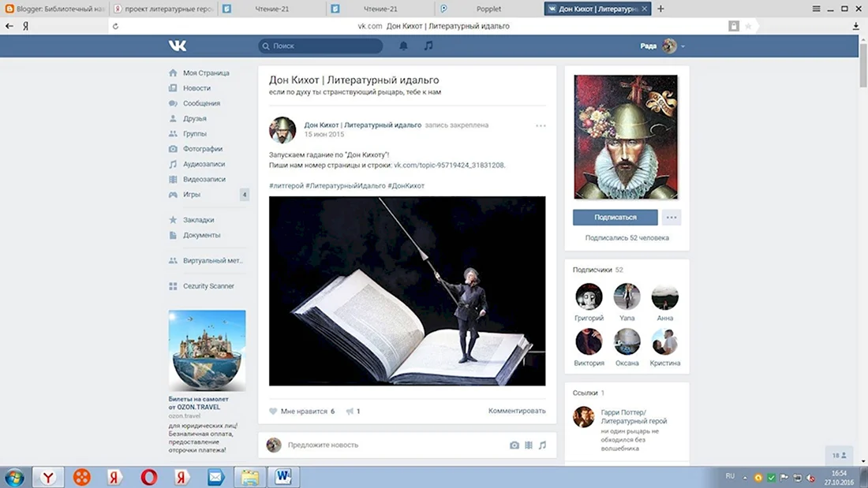Click the news icon beside Новости
This screenshot has height=488, width=868.
pos(174,88)
